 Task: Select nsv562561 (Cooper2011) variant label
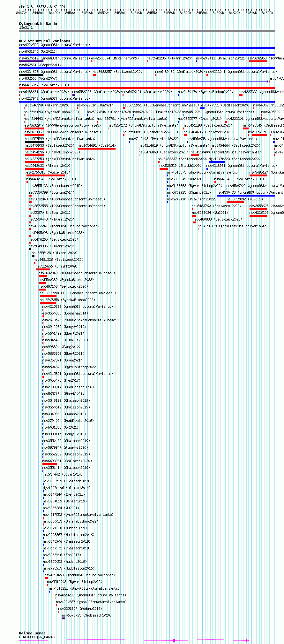pyautogui.click(x=40, y=65)
